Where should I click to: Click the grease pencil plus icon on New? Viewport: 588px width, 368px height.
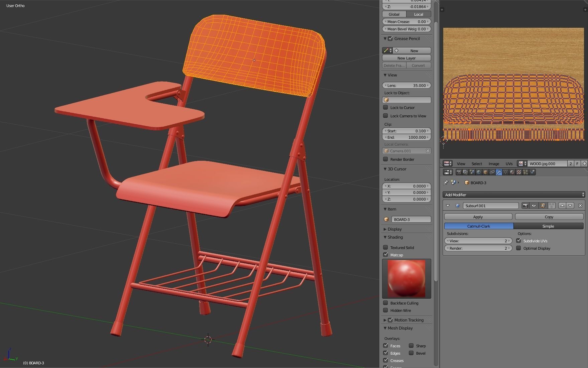(x=396, y=50)
